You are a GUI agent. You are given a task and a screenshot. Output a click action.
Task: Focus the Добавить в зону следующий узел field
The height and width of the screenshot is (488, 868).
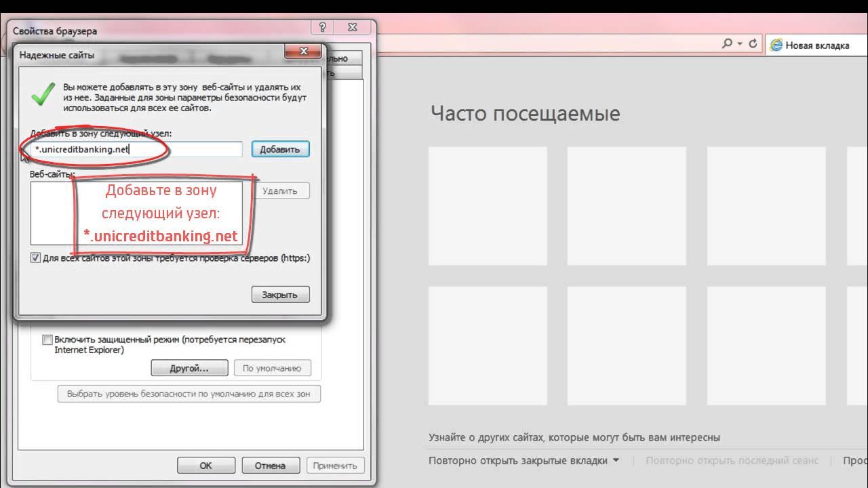(136, 149)
